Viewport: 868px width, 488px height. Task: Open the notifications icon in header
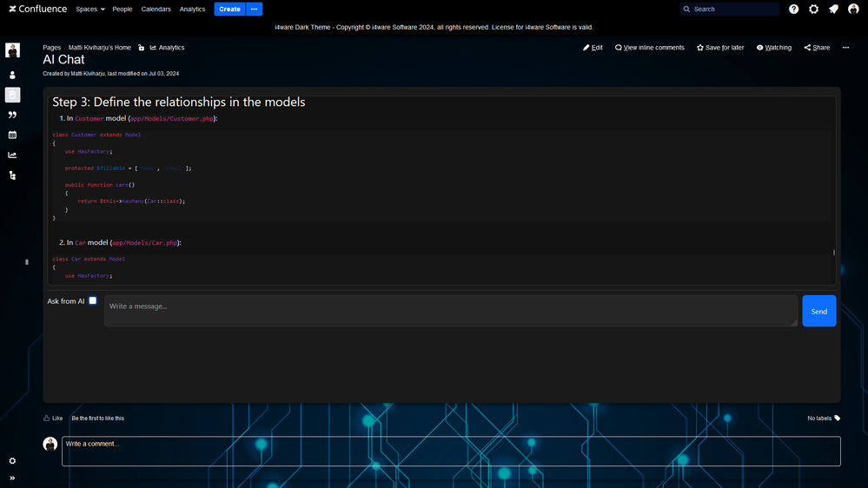point(833,9)
